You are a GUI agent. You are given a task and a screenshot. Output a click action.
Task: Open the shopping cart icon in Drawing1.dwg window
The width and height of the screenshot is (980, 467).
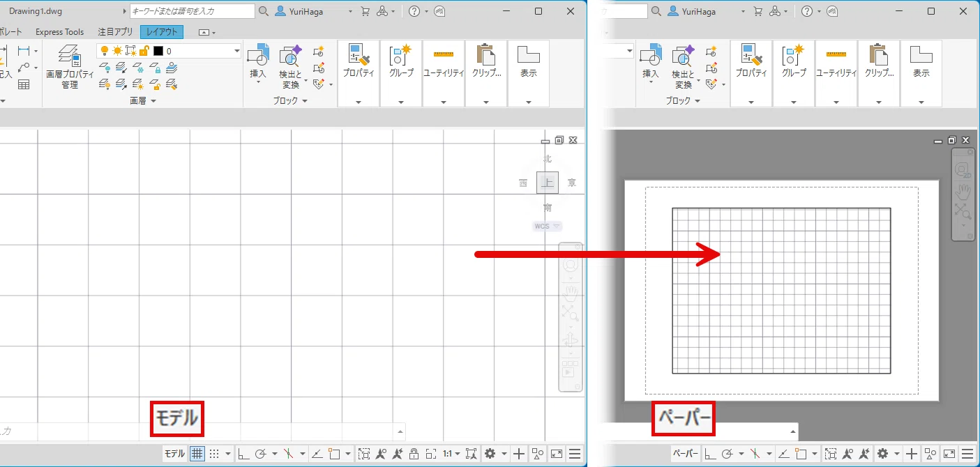(x=365, y=11)
